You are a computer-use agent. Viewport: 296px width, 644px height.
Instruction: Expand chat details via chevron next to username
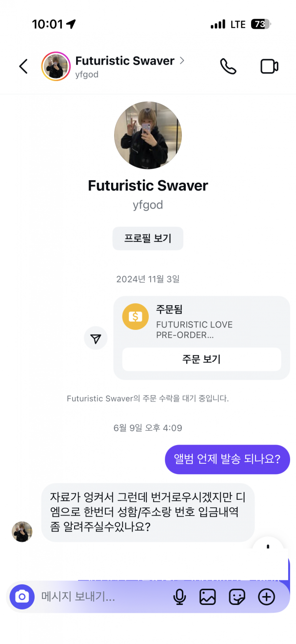pyautogui.click(x=182, y=60)
